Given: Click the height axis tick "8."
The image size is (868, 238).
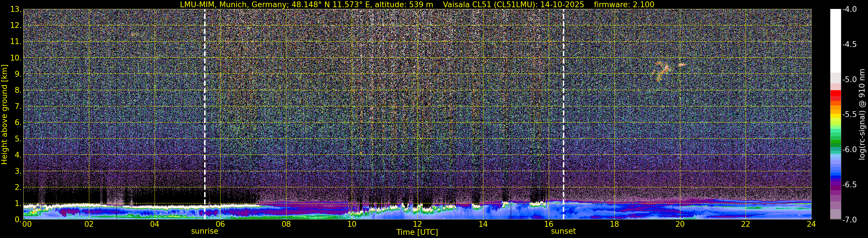Looking at the screenshot, I should (18, 90).
